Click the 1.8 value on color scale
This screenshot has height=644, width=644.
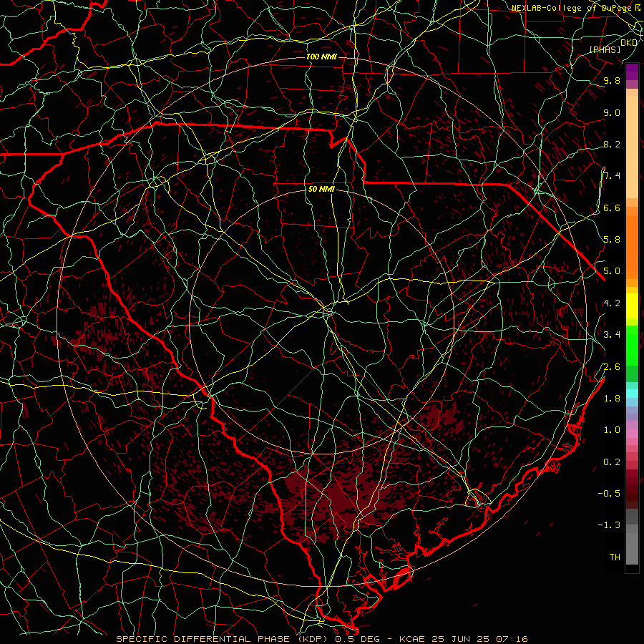612,398
